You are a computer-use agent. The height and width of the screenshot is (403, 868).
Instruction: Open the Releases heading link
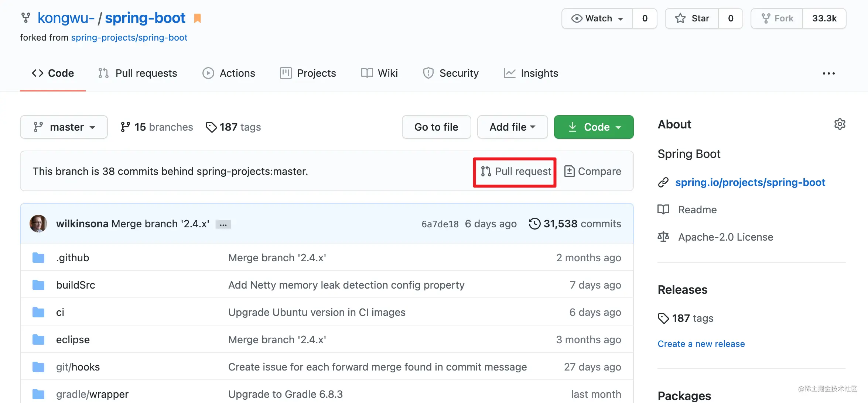(683, 290)
